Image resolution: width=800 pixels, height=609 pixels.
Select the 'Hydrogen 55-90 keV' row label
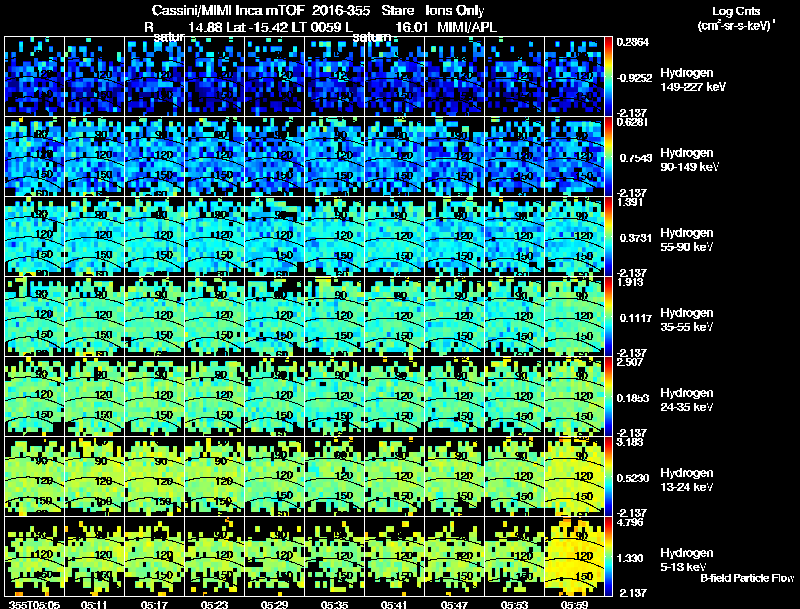[x=687, y=240]
